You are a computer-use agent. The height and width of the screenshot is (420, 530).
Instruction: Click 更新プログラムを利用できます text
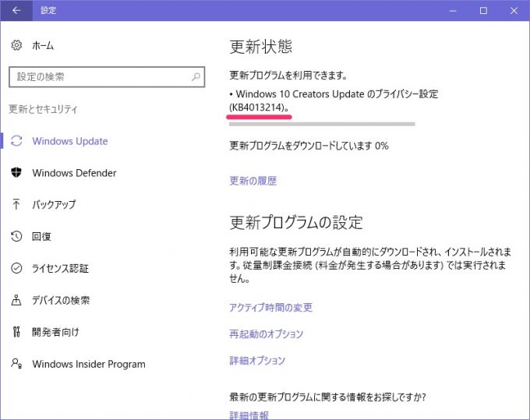[288, 75]
